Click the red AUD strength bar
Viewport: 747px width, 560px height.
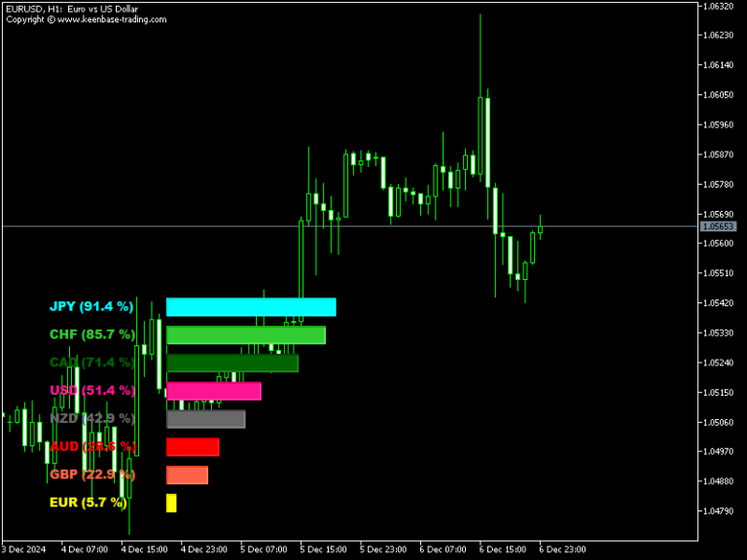tap(193, 447)
